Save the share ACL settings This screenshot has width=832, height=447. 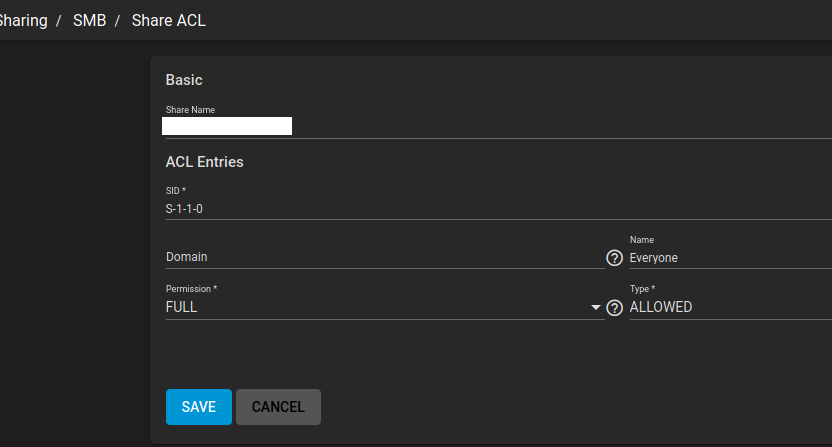pos(199,407)
